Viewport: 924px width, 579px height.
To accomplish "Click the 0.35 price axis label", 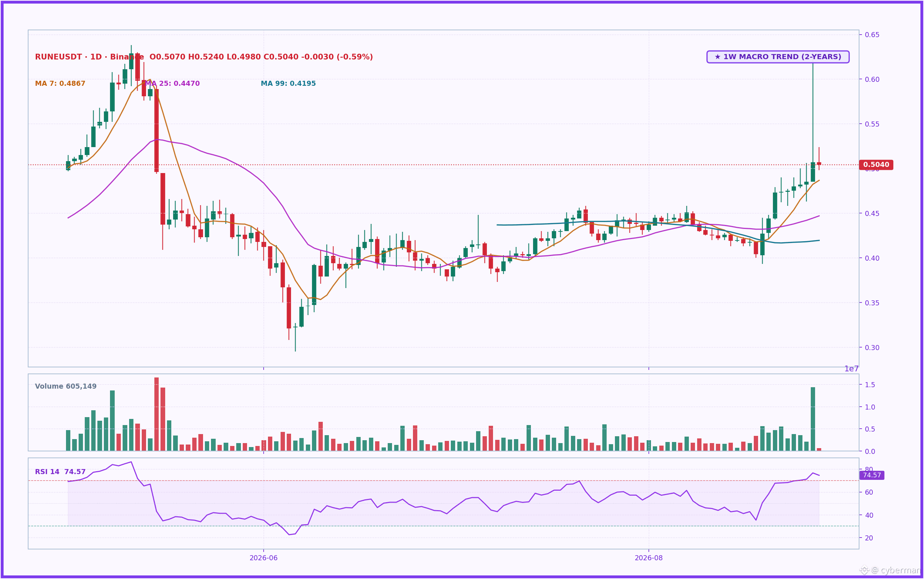I will (872, 303).
